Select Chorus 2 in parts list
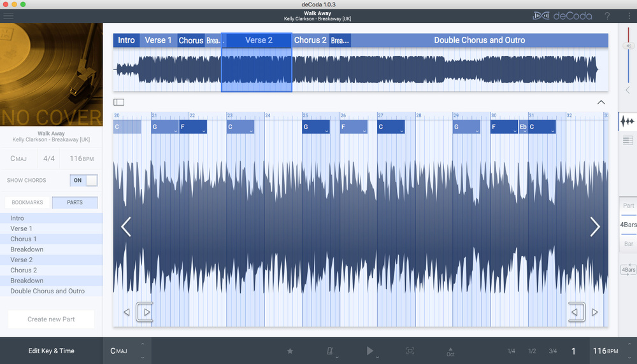This screenshot has height=364, width=637. 51,270
